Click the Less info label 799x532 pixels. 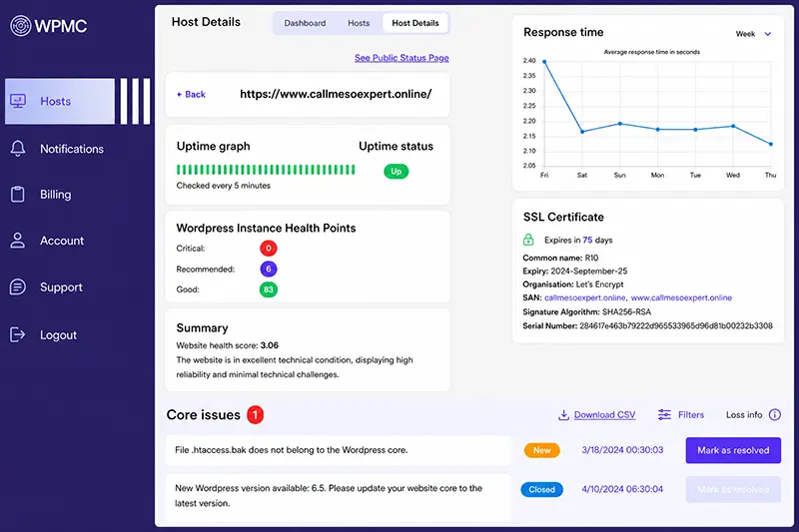[x=744, y=414]
